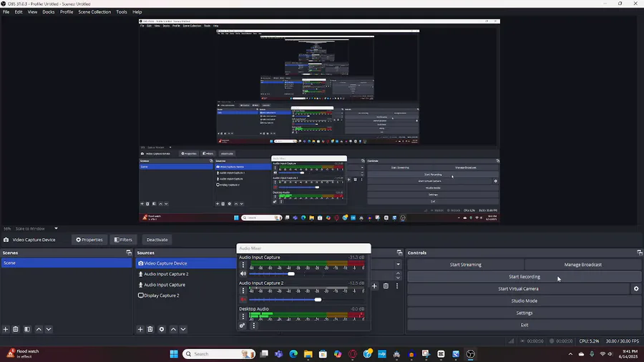Deactivate the Video Capture Device
This screenshot has width=644, height=362.
pos(157,240)
